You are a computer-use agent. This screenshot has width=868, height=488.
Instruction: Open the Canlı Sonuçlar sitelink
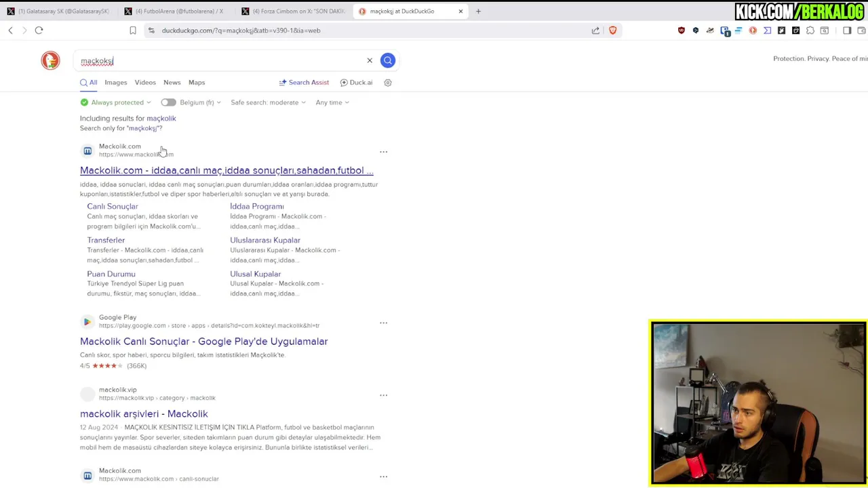113,206
